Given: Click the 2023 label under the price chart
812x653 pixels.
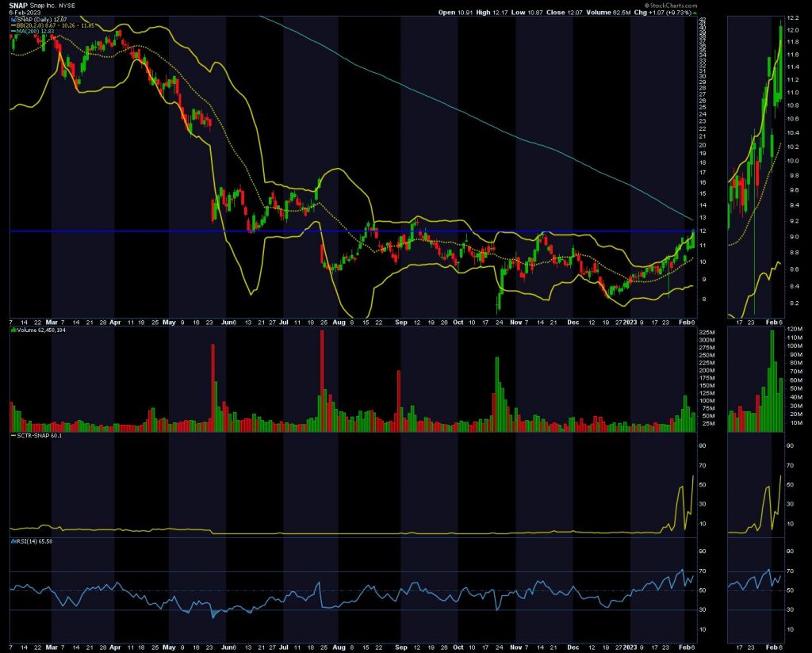Looking at the screenshot, I should [630, 323].
